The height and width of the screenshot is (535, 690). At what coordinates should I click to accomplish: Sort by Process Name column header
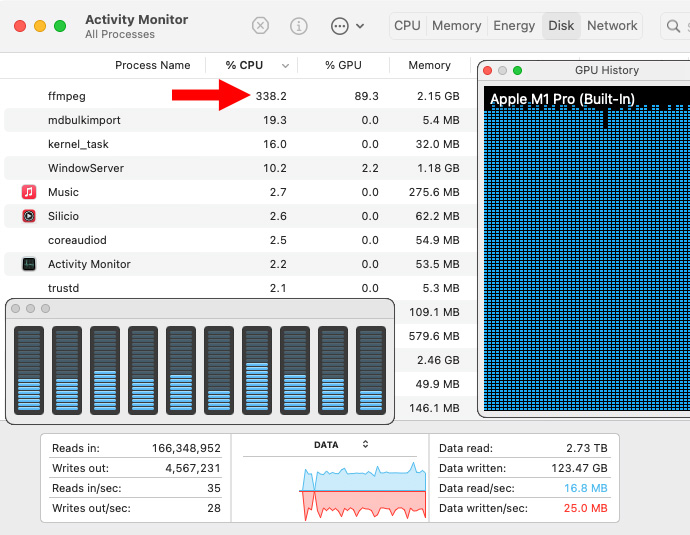click(x=153, y=65)
